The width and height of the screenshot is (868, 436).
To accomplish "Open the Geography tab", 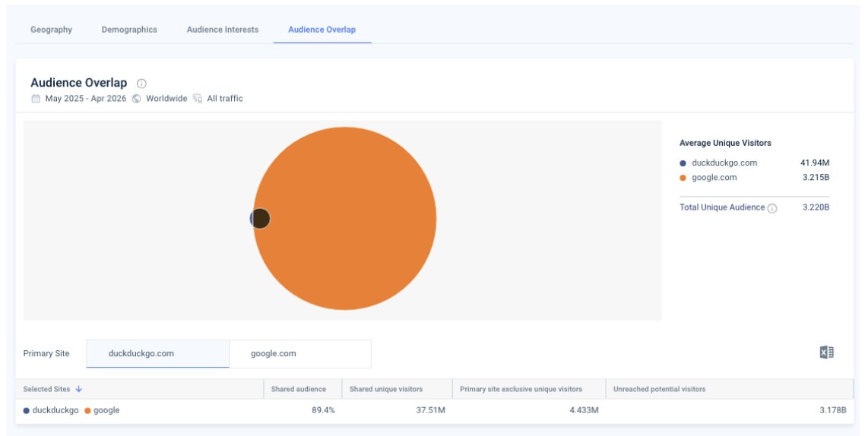I will pyautogui.click(x=51, y=30).
